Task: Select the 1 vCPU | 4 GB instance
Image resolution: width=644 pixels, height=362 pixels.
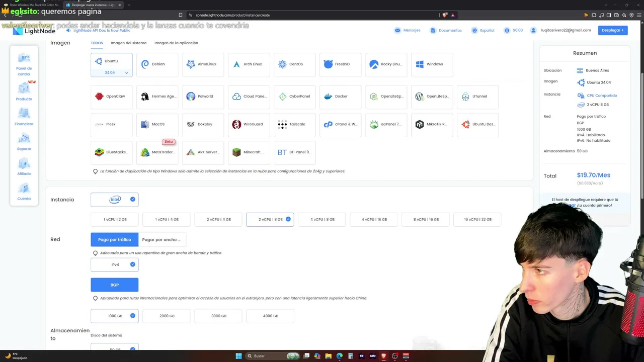Action: [x=167, y=219]
